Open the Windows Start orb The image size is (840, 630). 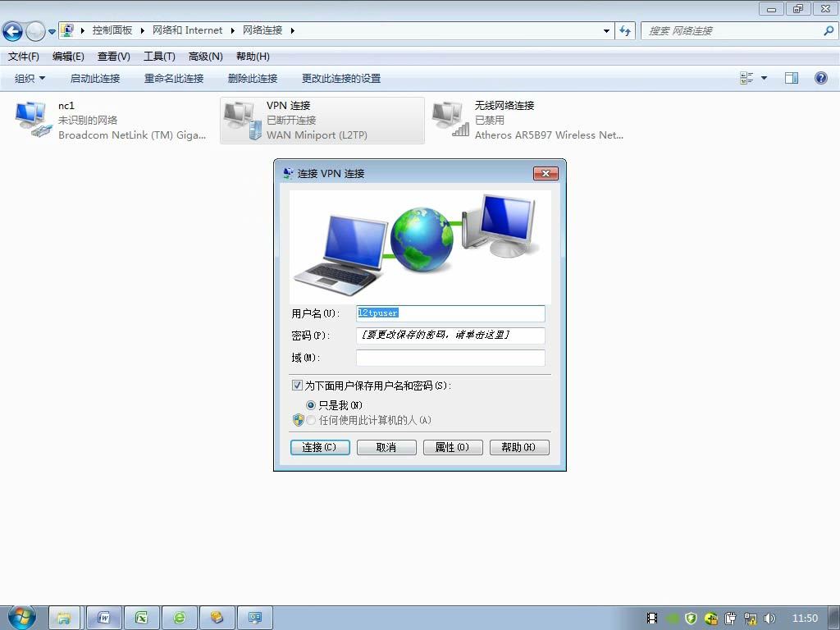click(22, 617)
